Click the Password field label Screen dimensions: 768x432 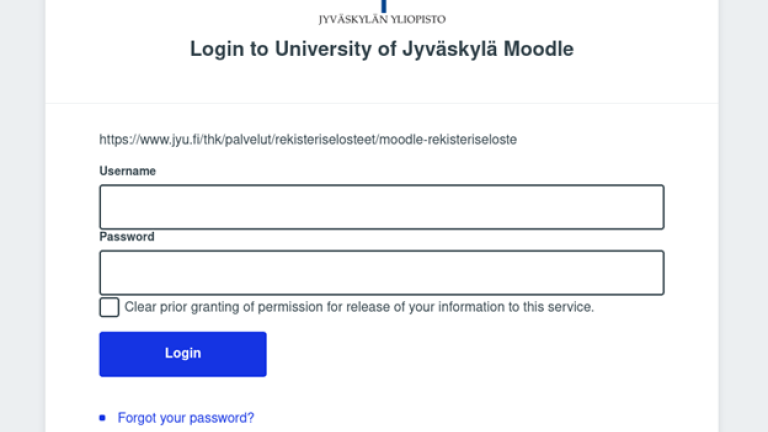tap(127, 237)
